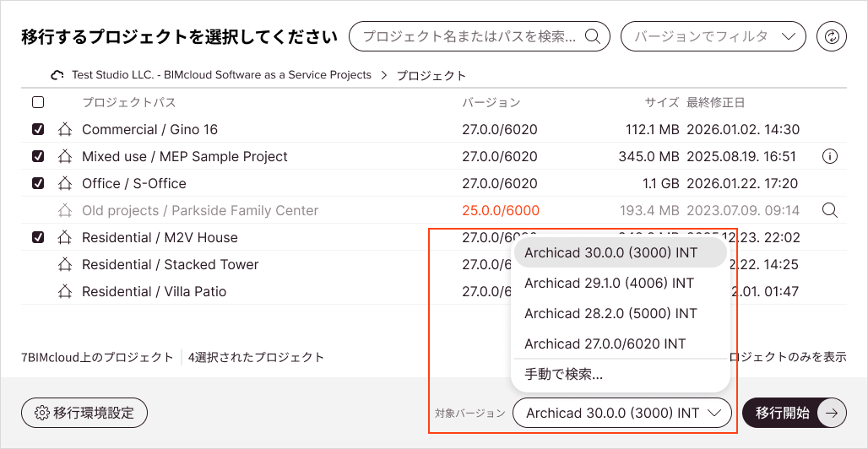The image size is (868, 449).
Task: Select the 手動で検索... menu entry
Action: 620,375
